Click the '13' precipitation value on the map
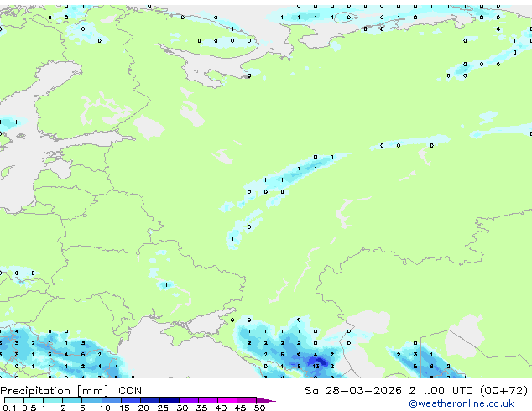The width and height of the screenshot is (532, 411). click(x=316, y=367)
